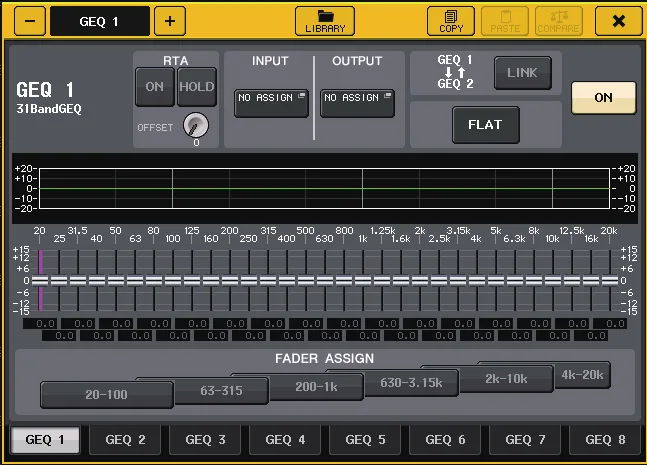The image size is (647, 465).
Task: Click the 10k band fader
Action: (x=553, y=281)
